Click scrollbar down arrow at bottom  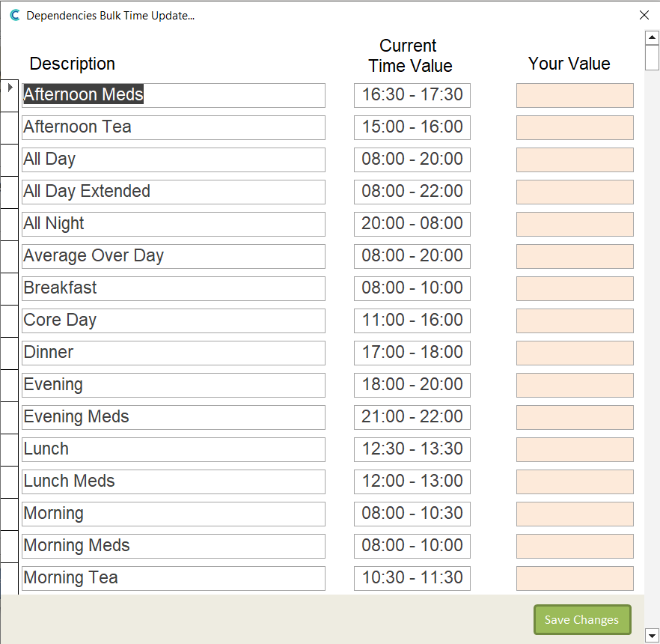point(651,636)
